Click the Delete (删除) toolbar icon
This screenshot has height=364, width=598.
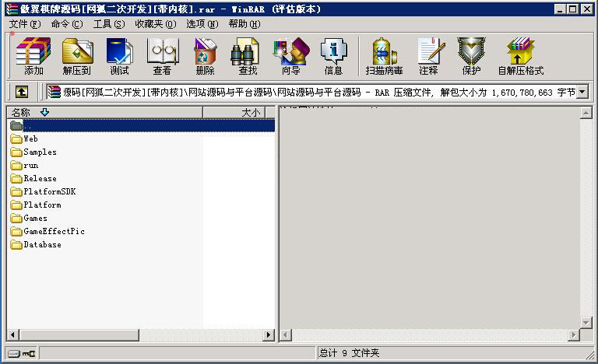tap(205, 56)
